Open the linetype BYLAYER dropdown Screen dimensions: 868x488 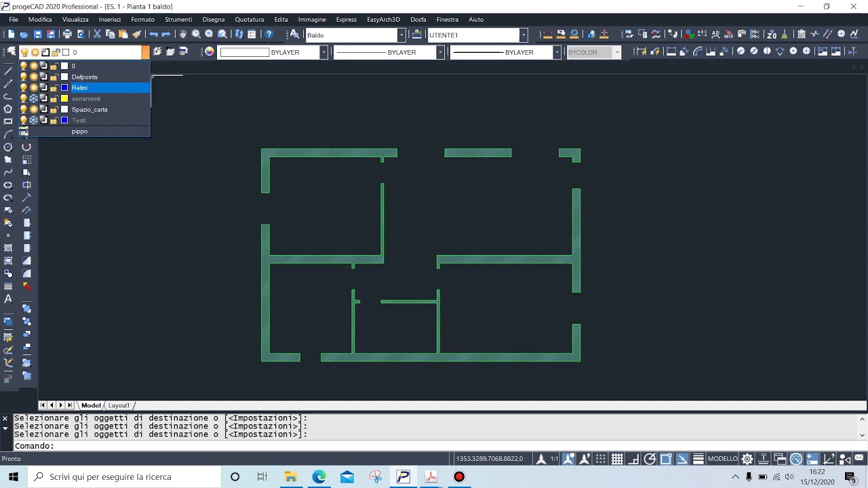pyautogui.click(x=440, y=52)
